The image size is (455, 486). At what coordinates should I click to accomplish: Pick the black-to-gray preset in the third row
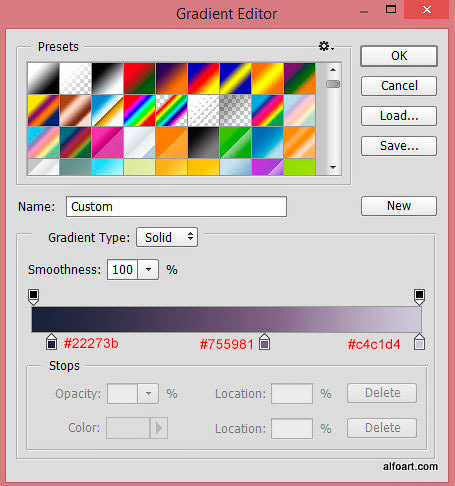203,142
